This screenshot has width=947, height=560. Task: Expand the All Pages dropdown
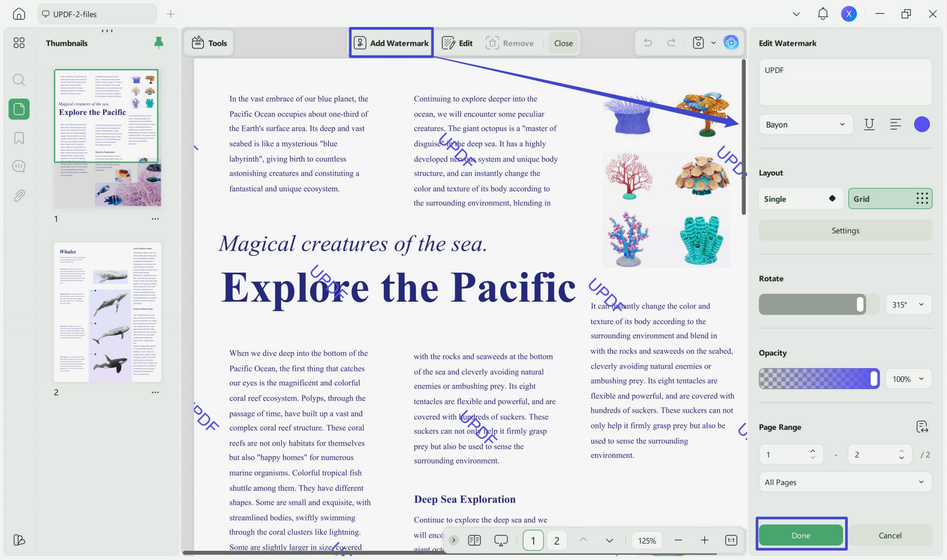coord(845,482)
